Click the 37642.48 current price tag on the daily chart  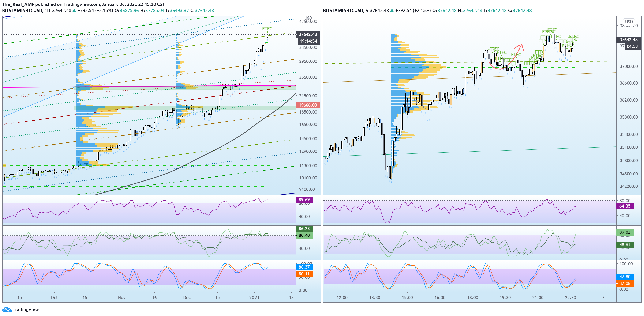pos(308,34)
